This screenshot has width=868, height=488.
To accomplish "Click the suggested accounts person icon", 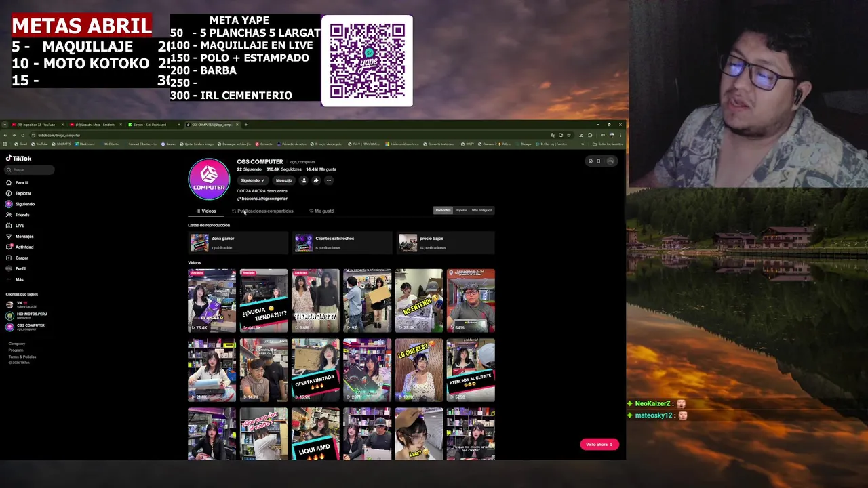I will [x=304, y=180].
